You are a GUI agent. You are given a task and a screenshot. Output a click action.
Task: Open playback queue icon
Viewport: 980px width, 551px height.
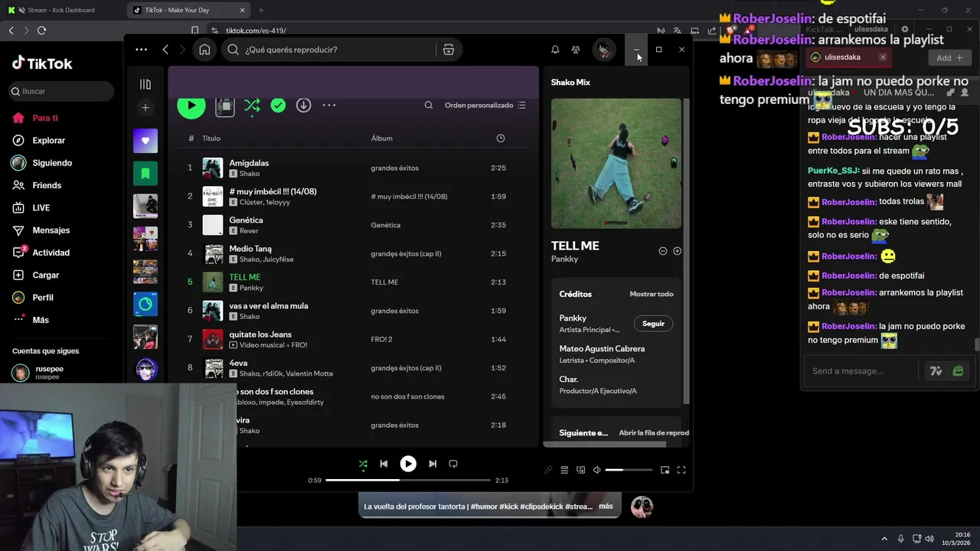564,470
